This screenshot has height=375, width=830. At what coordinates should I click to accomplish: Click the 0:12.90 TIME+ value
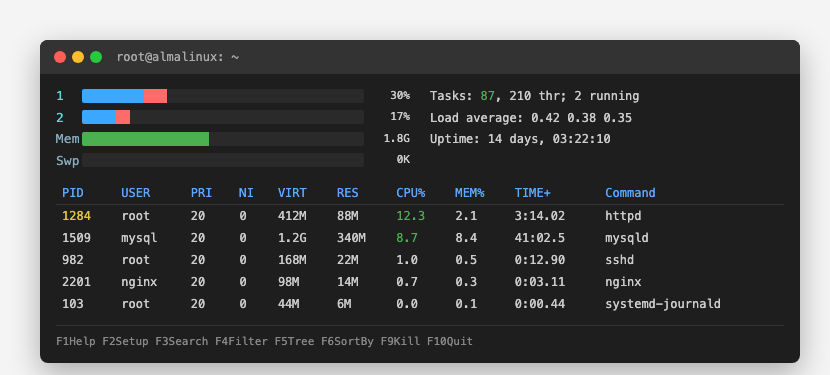coord(539,260)
